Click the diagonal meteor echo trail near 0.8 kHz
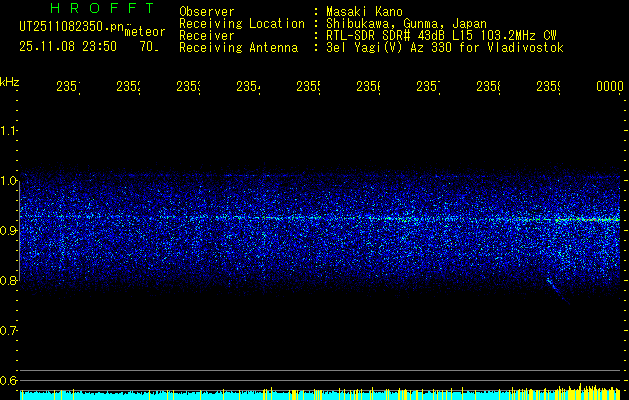 coord(559,292)
